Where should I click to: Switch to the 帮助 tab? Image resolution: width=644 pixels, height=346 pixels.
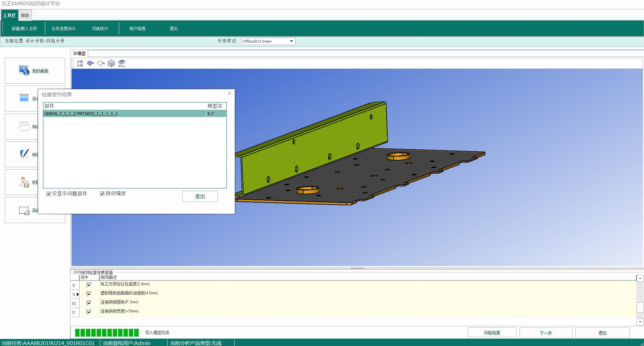pos(25,15)
